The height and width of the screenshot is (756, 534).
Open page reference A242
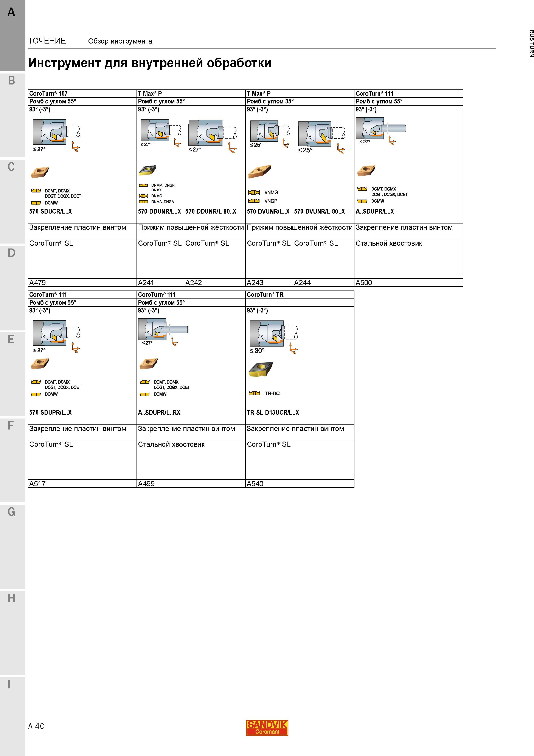click(x=193, y=283)
